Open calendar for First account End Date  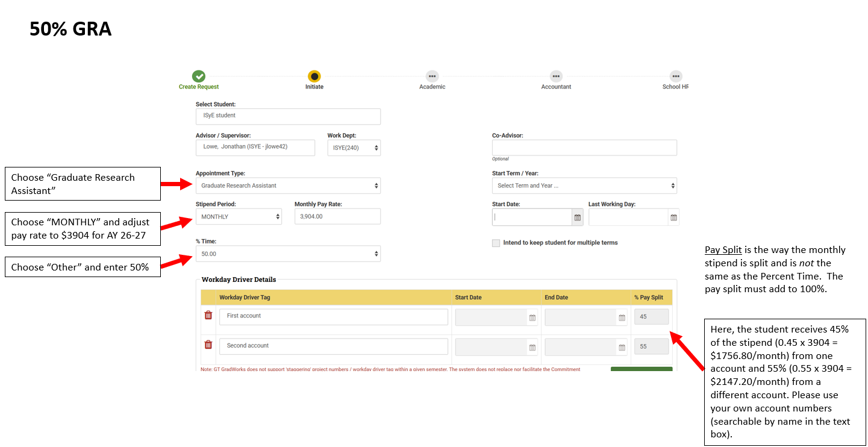tap(622, 317)
